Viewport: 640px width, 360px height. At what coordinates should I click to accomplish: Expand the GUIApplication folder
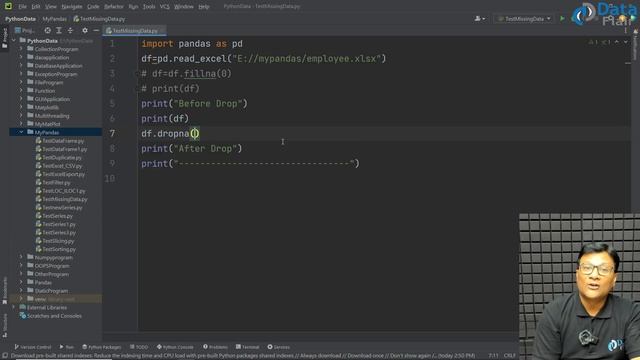[x=21, y=99]
